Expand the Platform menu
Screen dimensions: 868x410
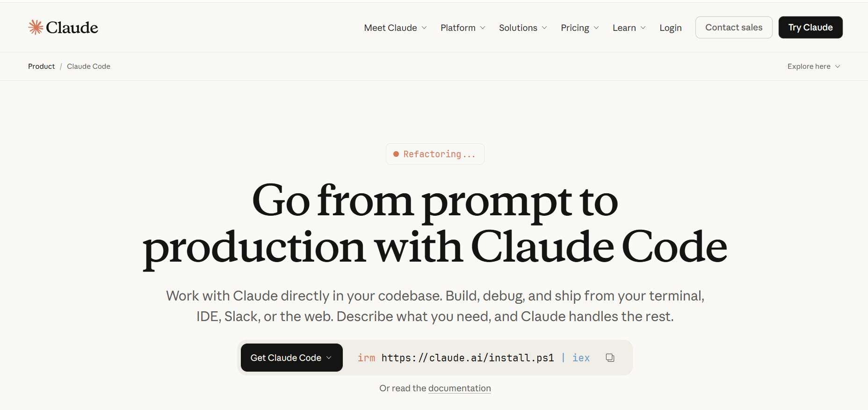click(x=462, y=28)
